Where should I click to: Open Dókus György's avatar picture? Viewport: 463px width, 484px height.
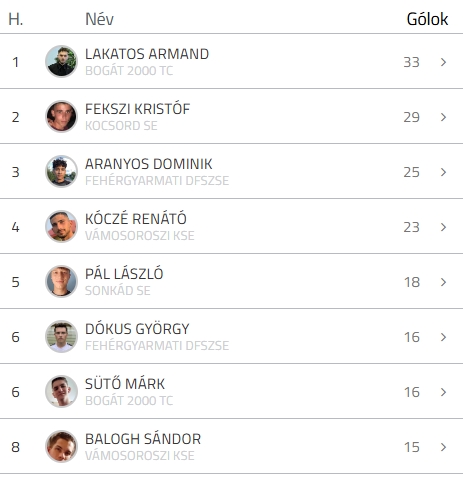tap(61, 336)
